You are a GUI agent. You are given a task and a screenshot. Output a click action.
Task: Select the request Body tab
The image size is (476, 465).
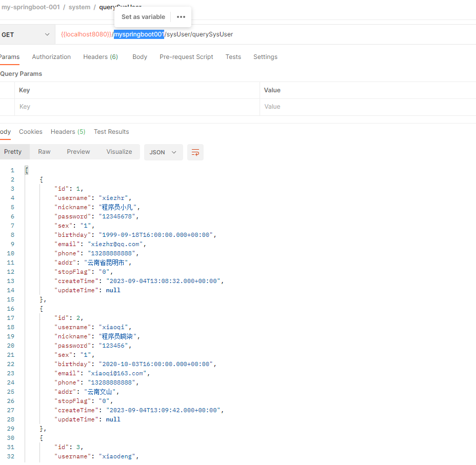140,57
